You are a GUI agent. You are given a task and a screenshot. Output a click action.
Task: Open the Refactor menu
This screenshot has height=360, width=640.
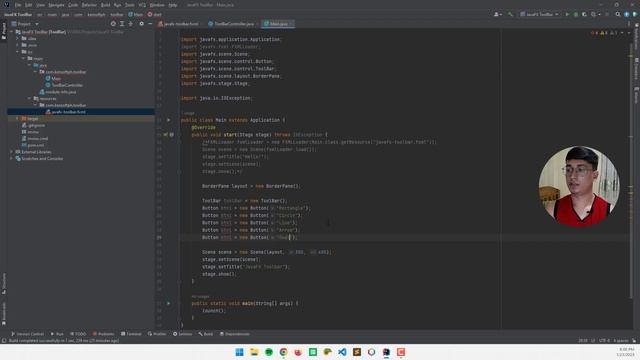pyautogui.click(x=89, y=5)
